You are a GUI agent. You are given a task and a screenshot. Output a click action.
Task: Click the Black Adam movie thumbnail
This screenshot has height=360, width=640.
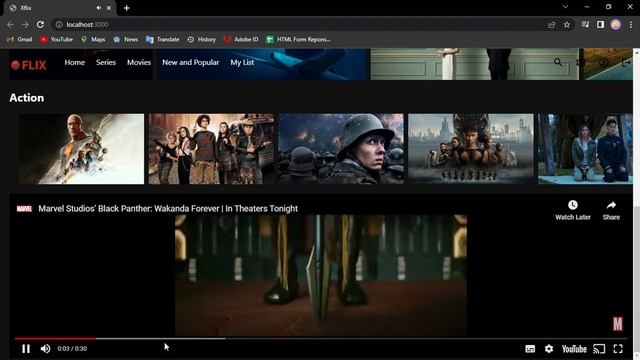(x=82, y=149)
